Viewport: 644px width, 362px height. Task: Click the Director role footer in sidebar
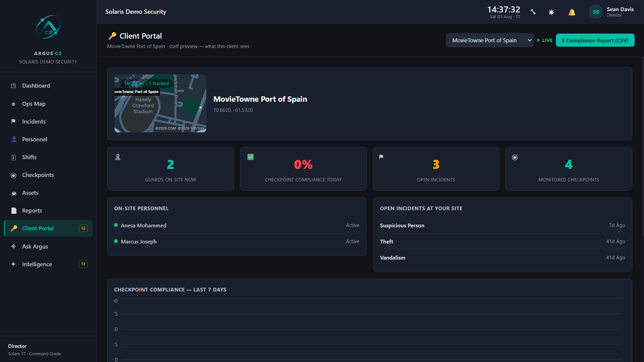[x=17, y=346]
